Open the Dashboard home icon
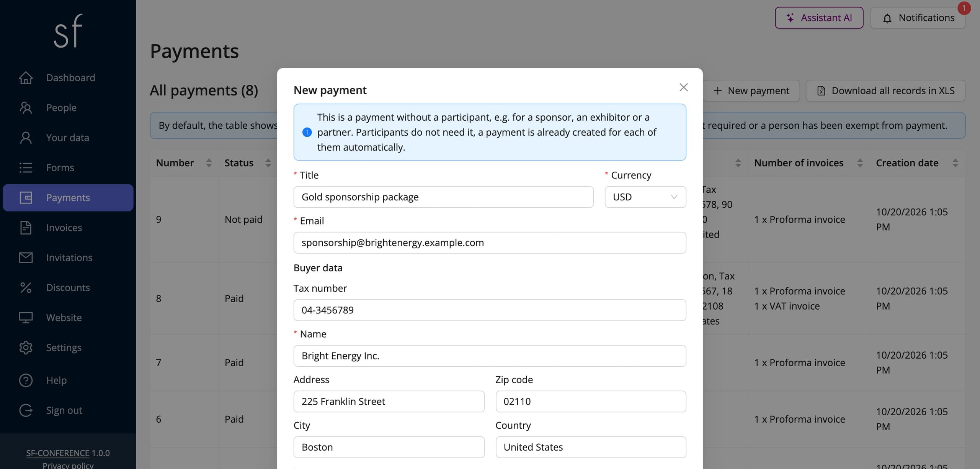980x469 pixels. click(x=26, y=78)
